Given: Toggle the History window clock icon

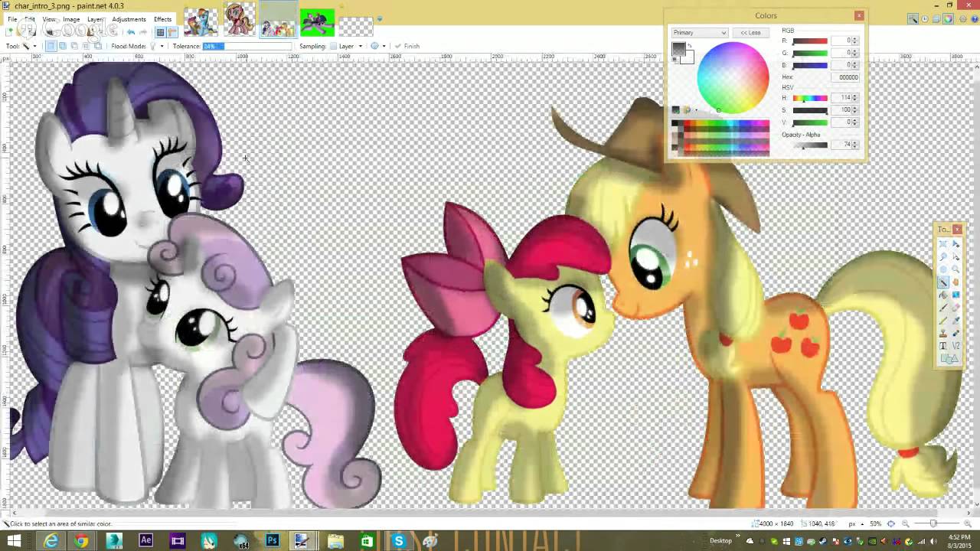Looking at the screenshot, I should click(x=925, y=19).
